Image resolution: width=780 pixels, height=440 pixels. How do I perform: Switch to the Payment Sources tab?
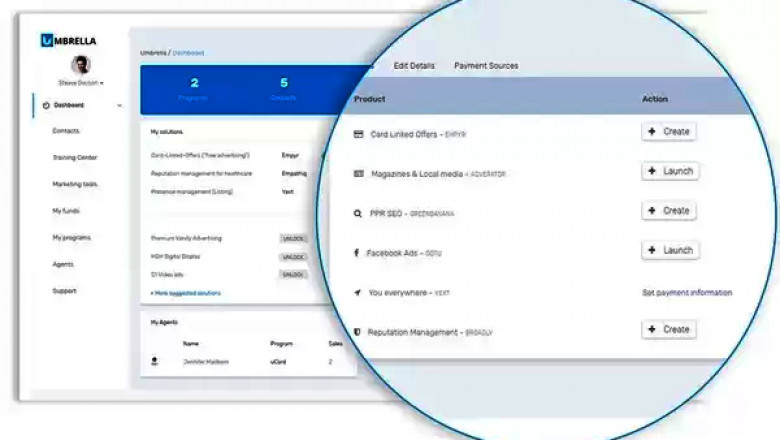pyautogui.click(x=486, y=66)
